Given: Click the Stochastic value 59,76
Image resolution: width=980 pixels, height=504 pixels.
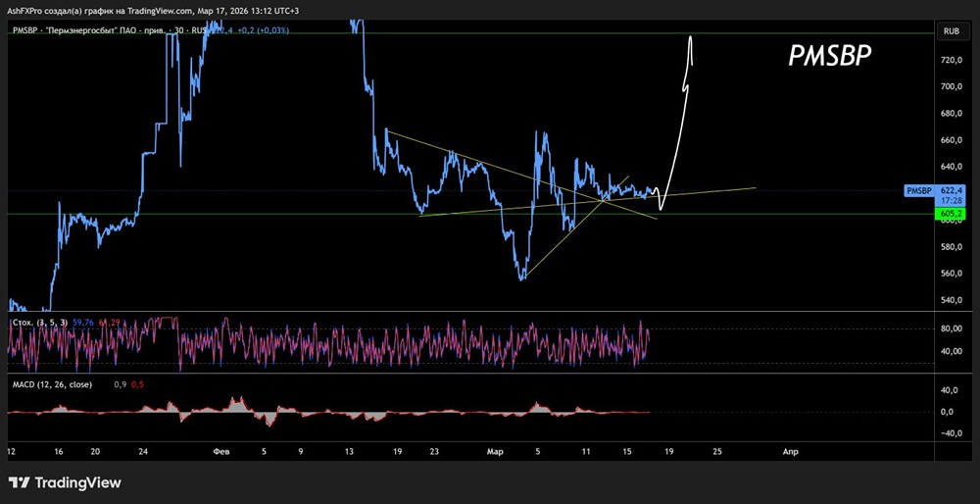Looking at the screenshot, I should 83,323.
